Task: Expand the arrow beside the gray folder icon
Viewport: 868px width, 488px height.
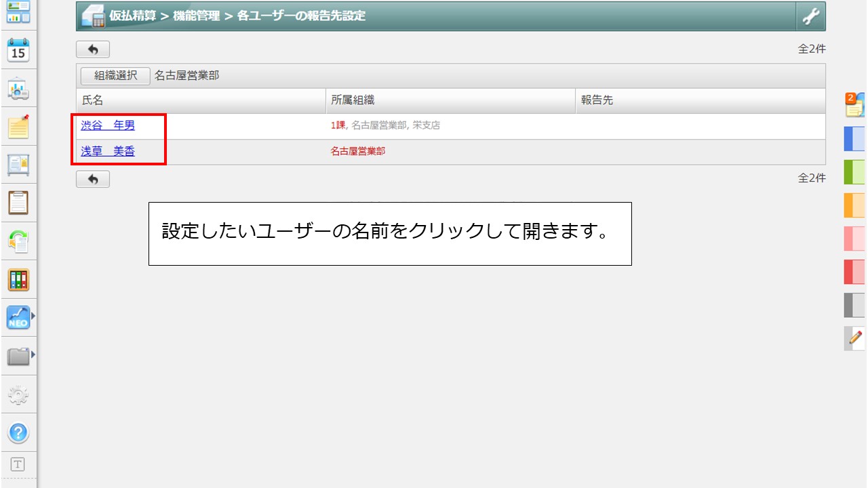Action: (x=33, y=354)
